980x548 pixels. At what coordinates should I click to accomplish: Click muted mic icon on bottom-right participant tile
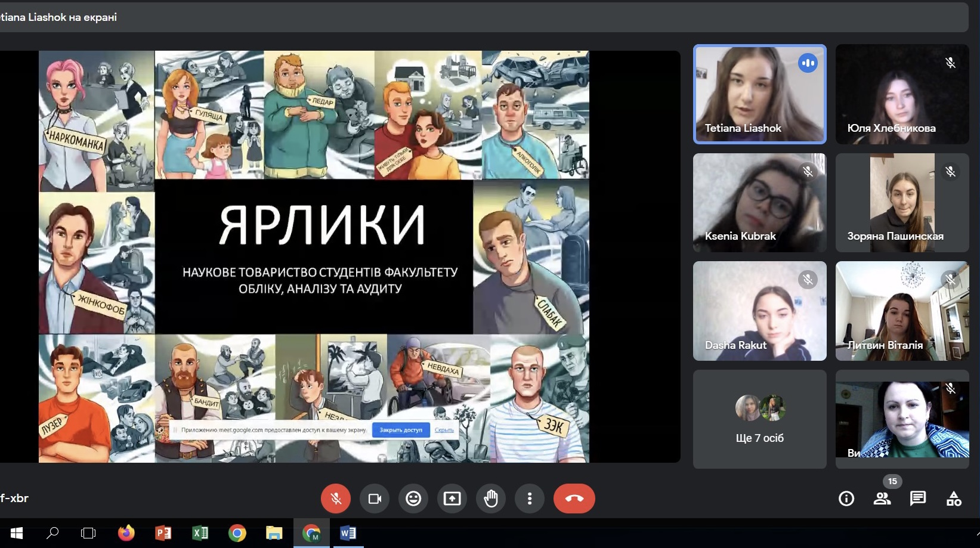(950, 388)
